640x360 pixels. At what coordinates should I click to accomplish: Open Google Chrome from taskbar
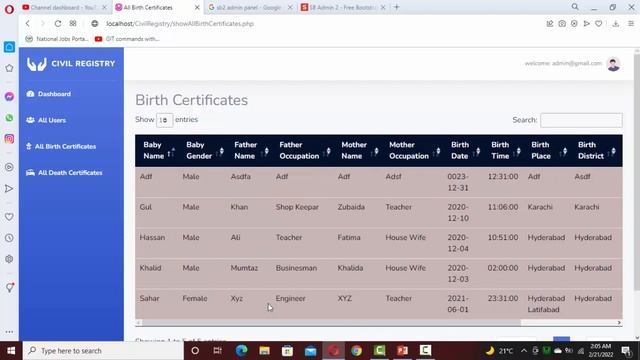pos(356,351)
